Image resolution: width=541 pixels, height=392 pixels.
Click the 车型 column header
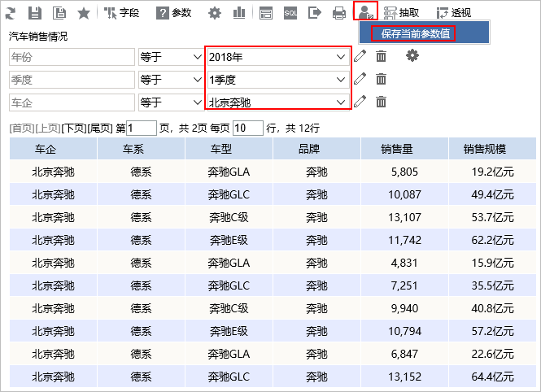point(229,149)
